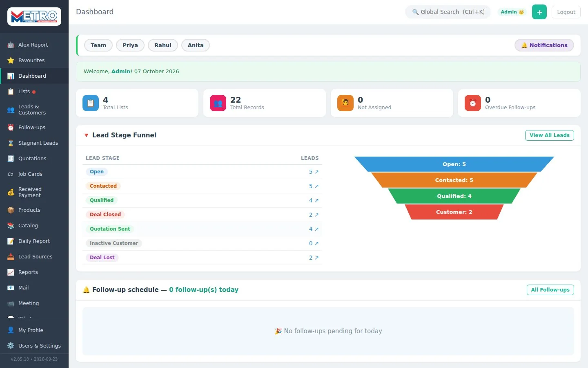Open Leads & Customers in sidebar
This screenshot has width=588, height=368.
click(34, 110)
